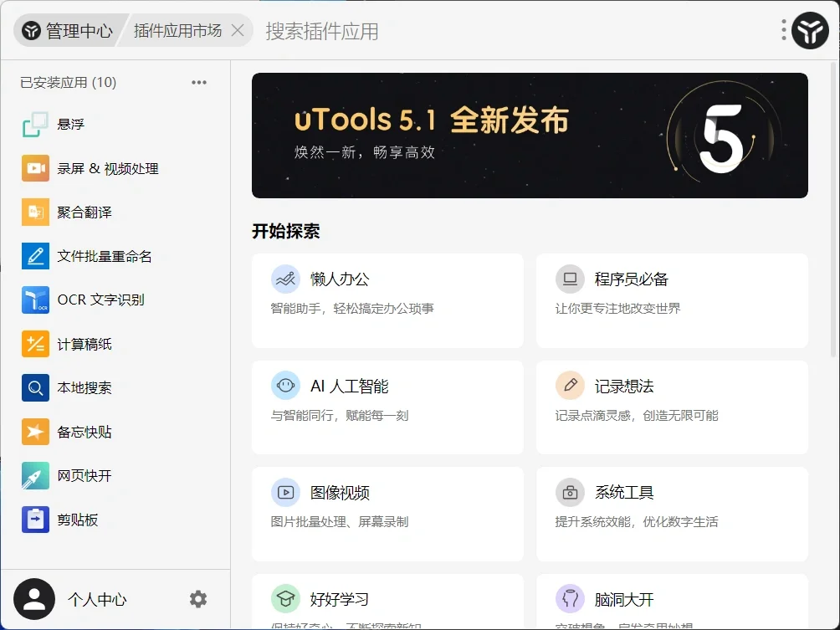Click the 已安装应用 (10) header
Screen dimensions: 840x630
point(68,83)
